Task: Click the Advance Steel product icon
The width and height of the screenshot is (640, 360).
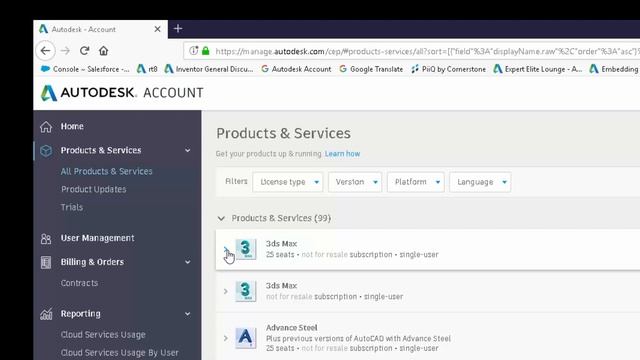Action: (246, 338)
